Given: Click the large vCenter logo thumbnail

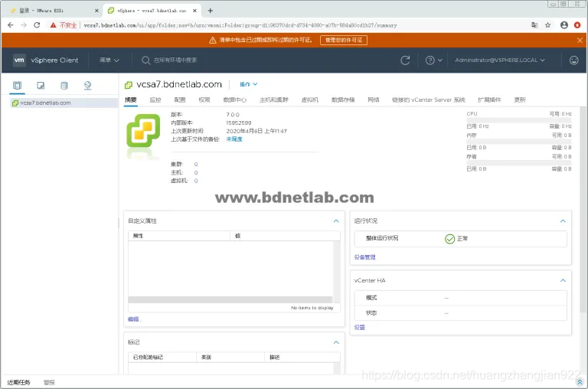Looking at the screenshot, I should point(143,130).
